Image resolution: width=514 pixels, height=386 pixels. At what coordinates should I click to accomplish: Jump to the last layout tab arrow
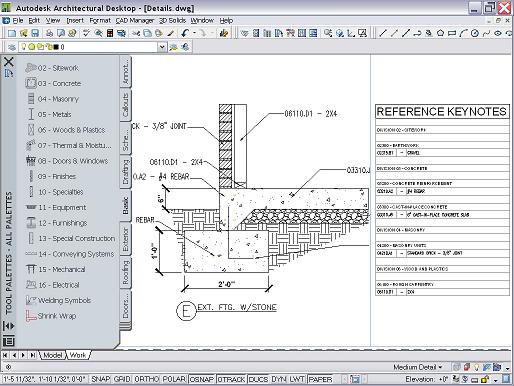(x=33, y=355)
